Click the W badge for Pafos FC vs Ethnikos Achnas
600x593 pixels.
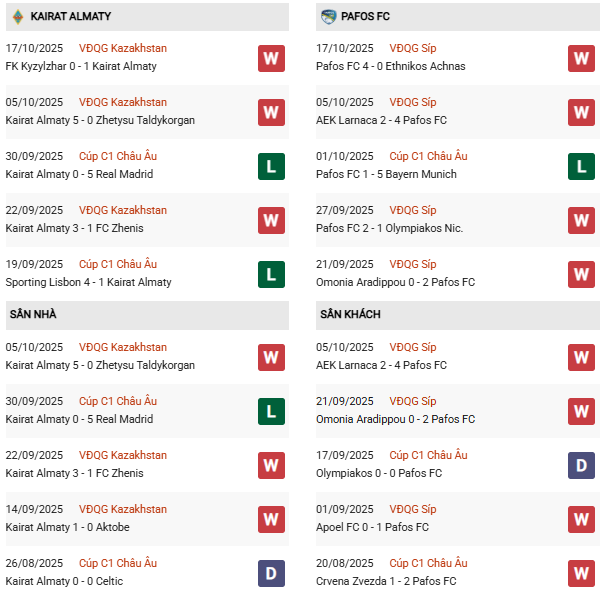[582, 58]
